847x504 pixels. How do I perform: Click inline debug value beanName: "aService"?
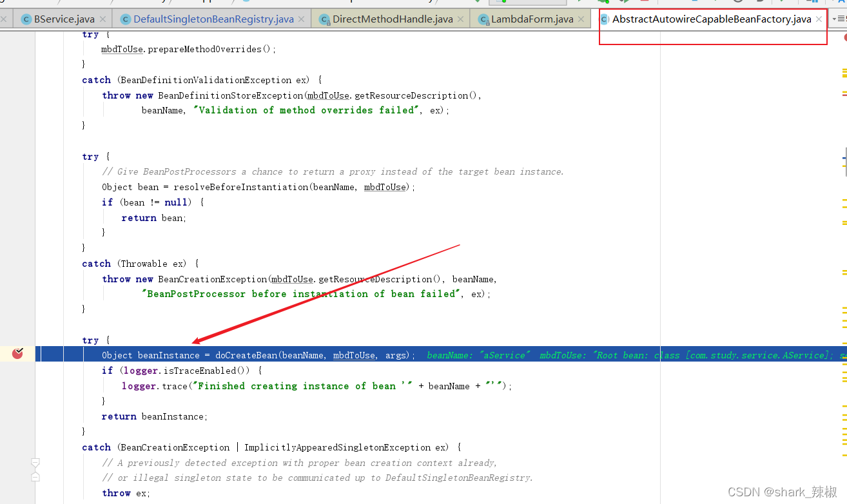tap(478, 355)
